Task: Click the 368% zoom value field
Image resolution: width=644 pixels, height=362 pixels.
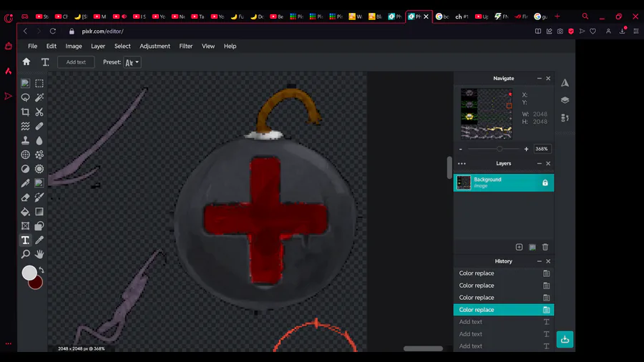Action: coord(542,149)
